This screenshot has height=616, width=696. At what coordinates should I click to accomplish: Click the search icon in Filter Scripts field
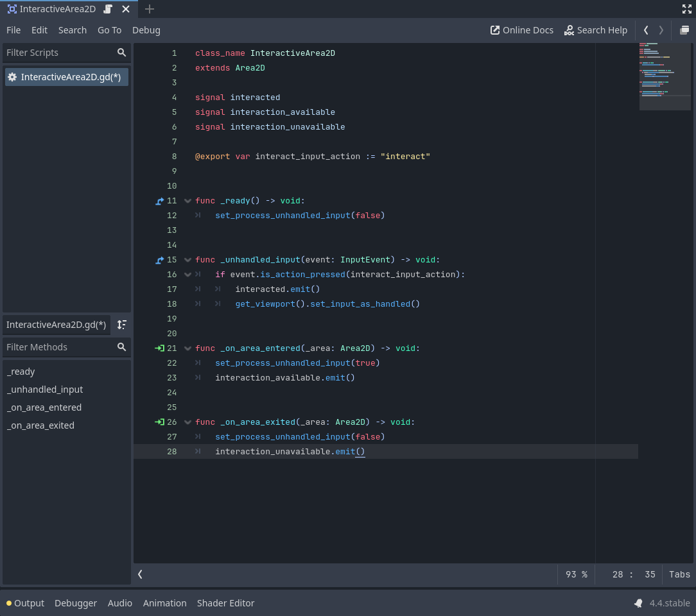pos(121,53)
